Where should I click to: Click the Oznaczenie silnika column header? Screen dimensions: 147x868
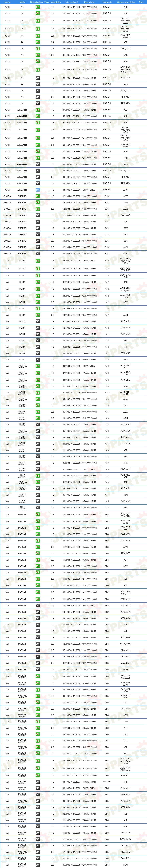click(126, 2)
